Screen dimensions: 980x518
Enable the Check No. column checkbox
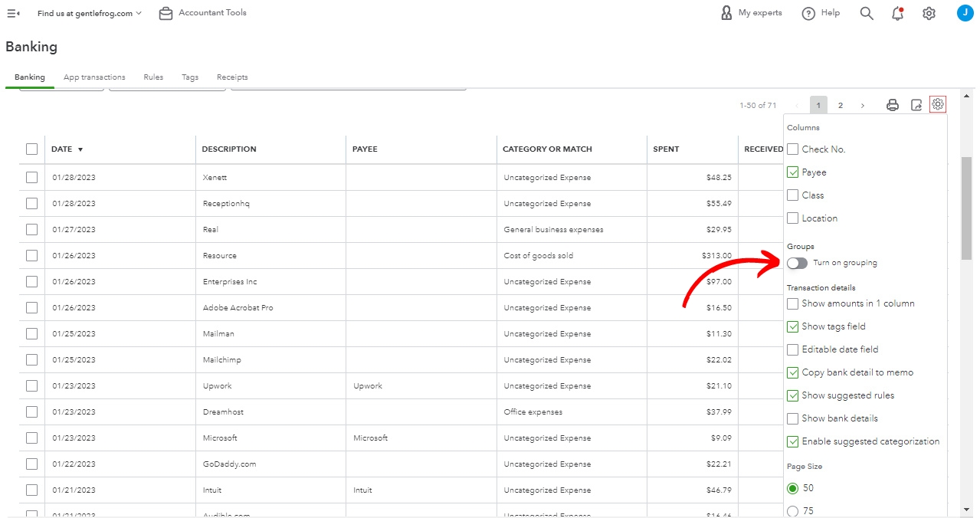793,149
